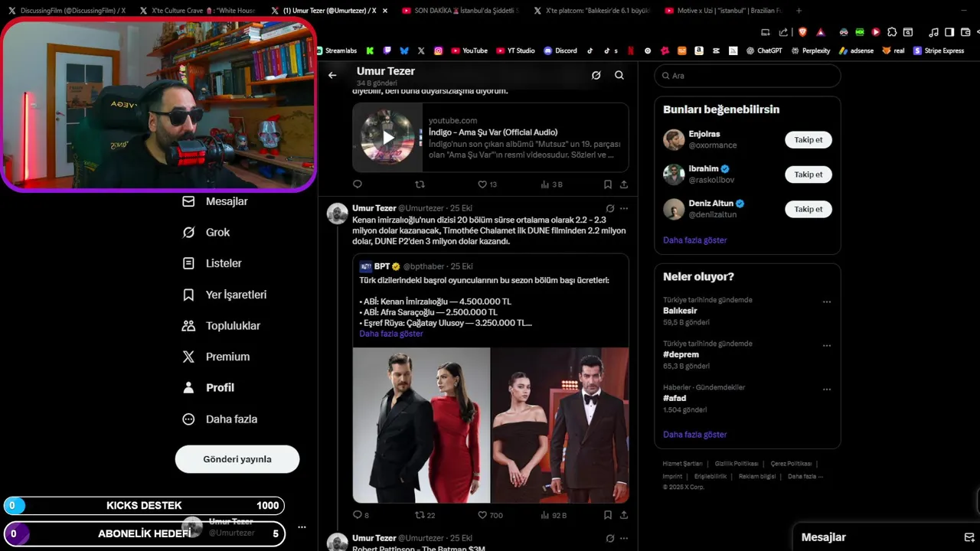The image size is (980, 551).
Task: Reply to the İndigo post with 13 likes
Action: (358, 184)
